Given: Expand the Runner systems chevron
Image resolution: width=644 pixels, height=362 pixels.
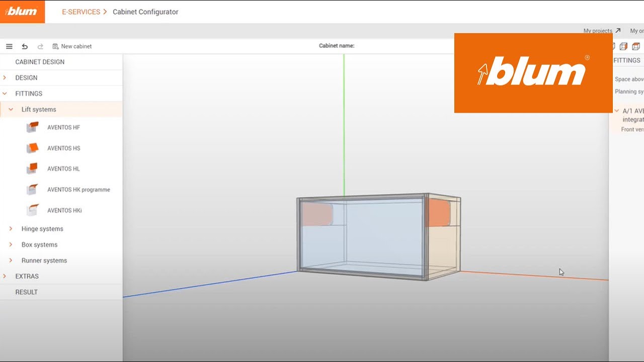Looking at the screenshot, I should point(11,260).
